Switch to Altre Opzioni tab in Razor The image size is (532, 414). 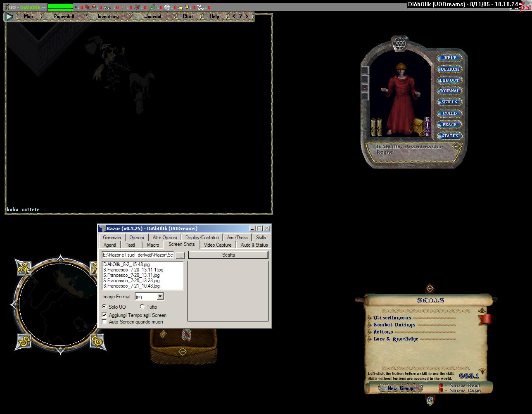coord(165,238)
